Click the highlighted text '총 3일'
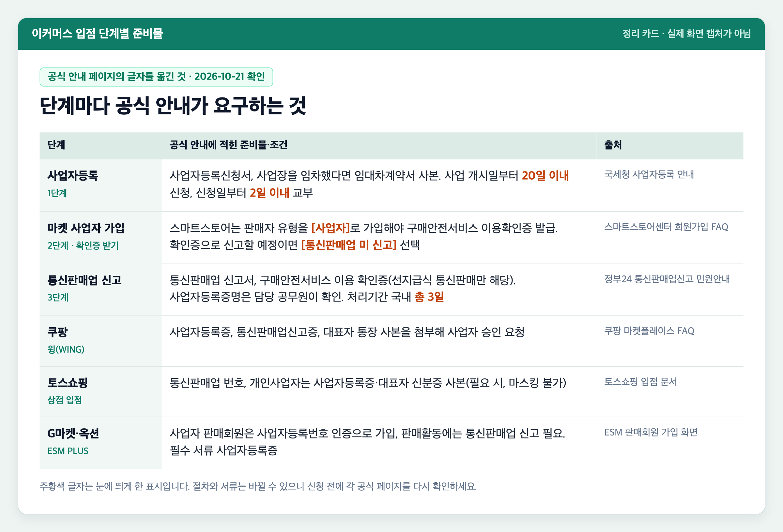783x532 pixels. coord(429,297)
